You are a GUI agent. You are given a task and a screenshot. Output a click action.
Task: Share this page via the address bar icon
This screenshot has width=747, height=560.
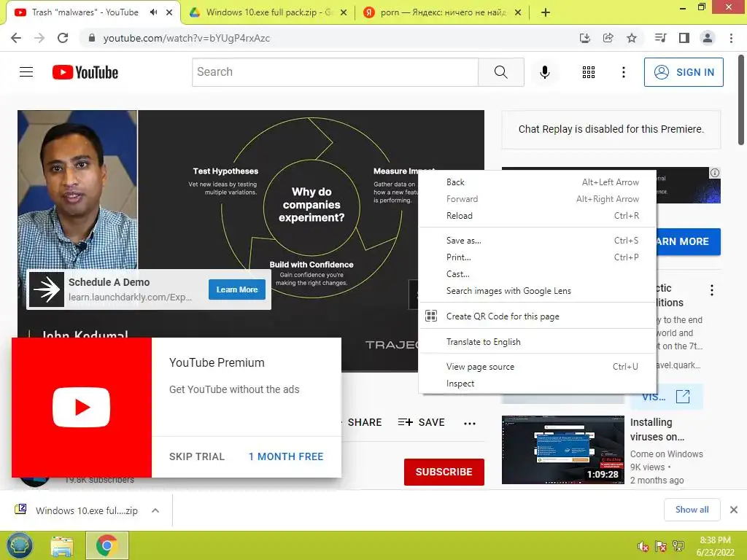[x=608, y=38]
